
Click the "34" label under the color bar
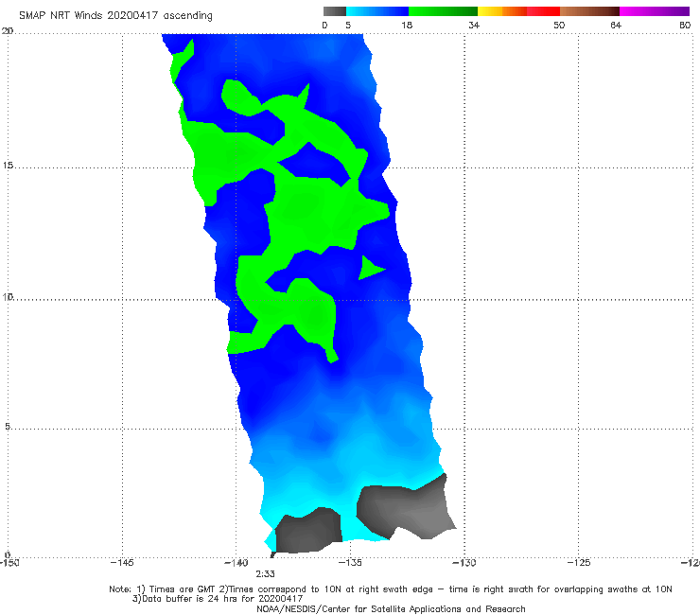coord(474,25)
